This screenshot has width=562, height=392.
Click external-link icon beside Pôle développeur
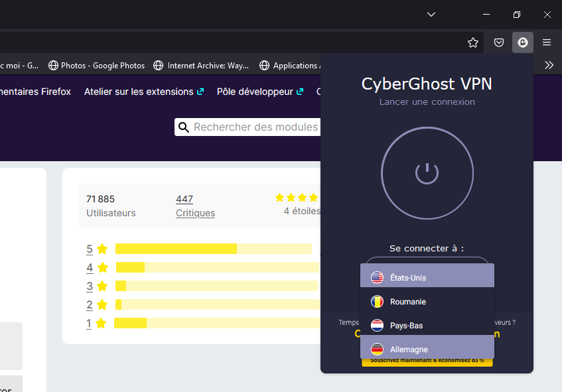pos(300,92)
